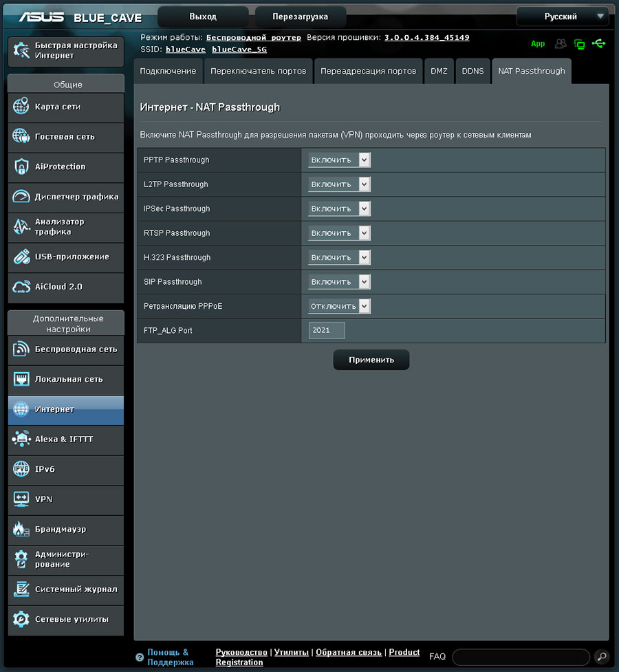Click the VPN monitor icon

coord(21,499)
